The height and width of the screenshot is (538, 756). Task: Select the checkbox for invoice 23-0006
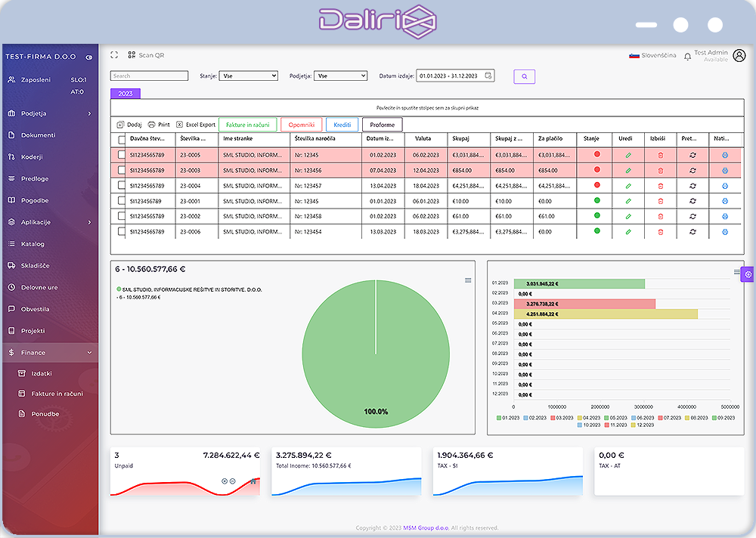point(122,231)
